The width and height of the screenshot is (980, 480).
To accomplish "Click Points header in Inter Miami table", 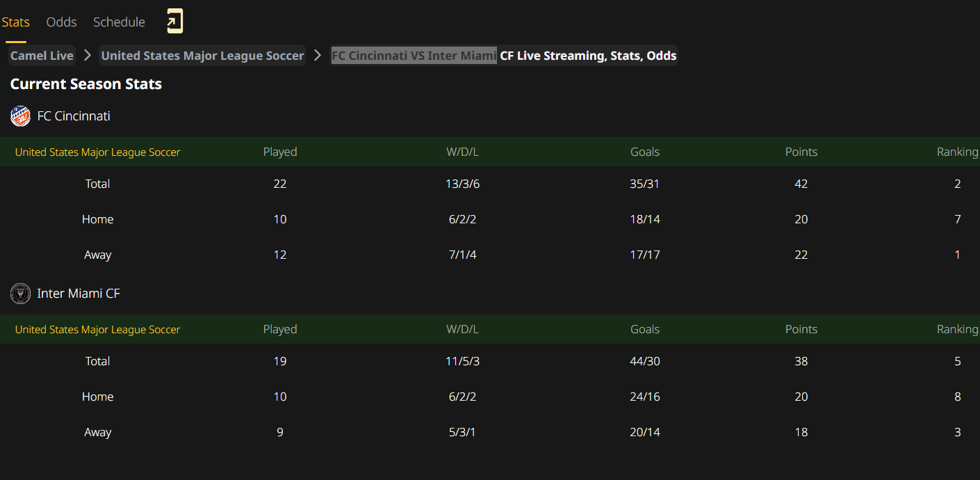I will coord(801,330).
